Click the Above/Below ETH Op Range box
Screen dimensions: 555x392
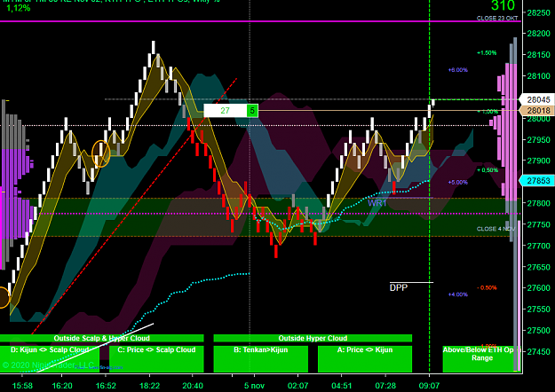(480, 359)
